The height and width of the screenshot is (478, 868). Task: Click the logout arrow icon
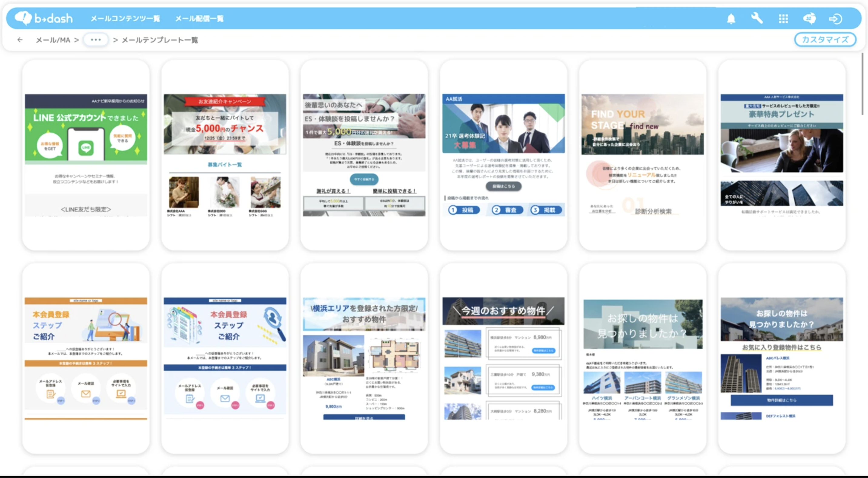(x=835, y=18)
